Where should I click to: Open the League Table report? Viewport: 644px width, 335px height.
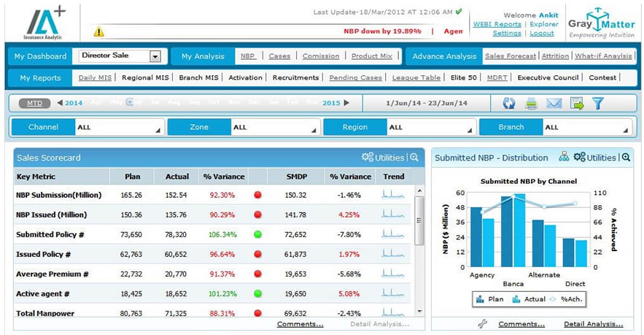pos(416,77)
